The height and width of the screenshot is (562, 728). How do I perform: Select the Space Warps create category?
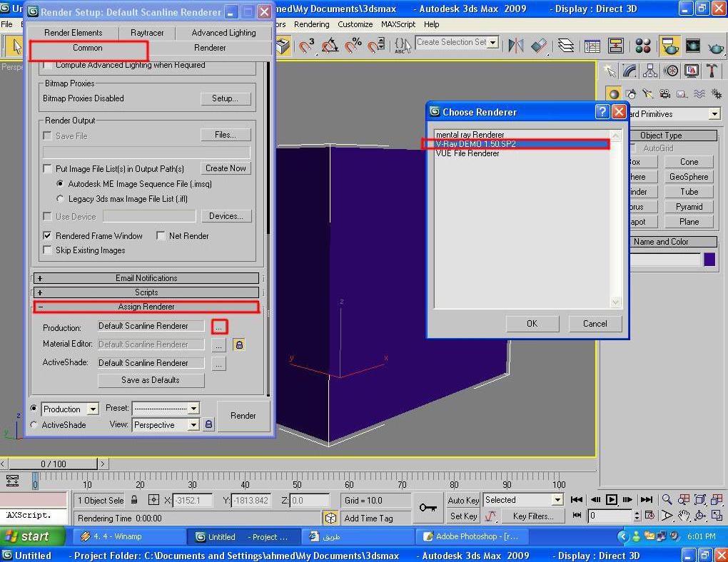pos(699,93)
